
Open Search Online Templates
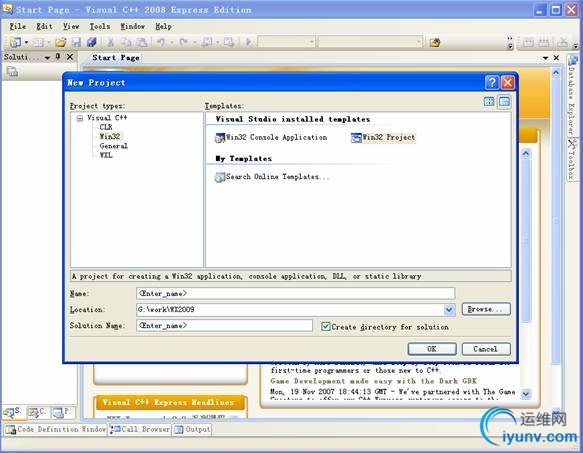click(x=272, y=177)
